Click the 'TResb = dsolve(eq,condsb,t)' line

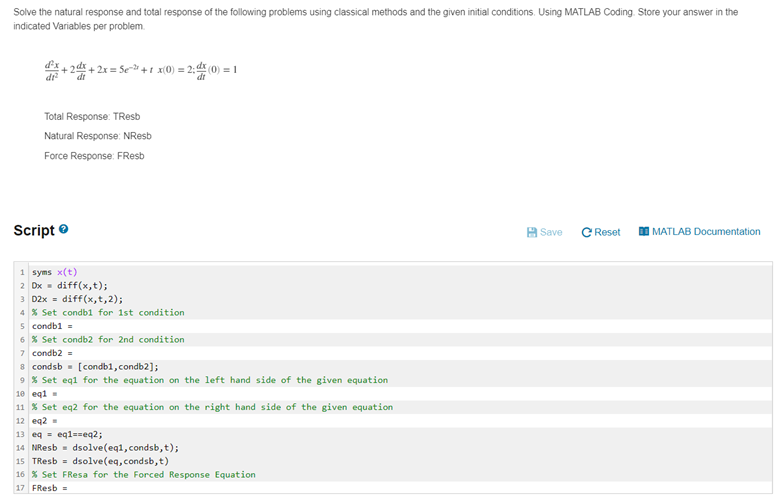coord(100,461)
